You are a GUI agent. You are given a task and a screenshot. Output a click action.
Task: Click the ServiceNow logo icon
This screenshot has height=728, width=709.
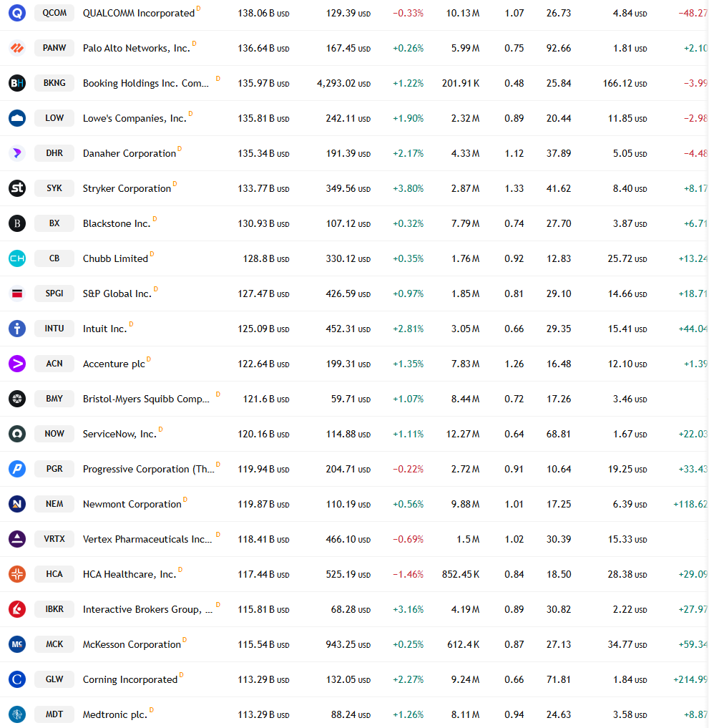17,434
